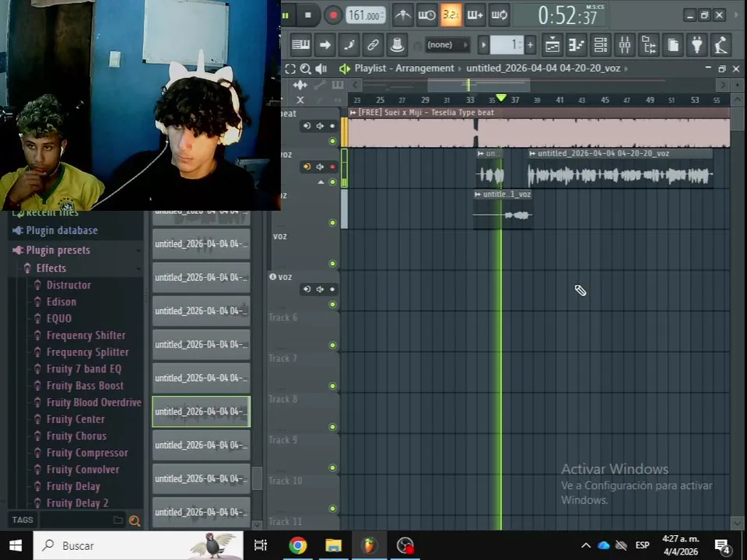
Task: Mute Track 8 with green dot
Action: [332, 427]
